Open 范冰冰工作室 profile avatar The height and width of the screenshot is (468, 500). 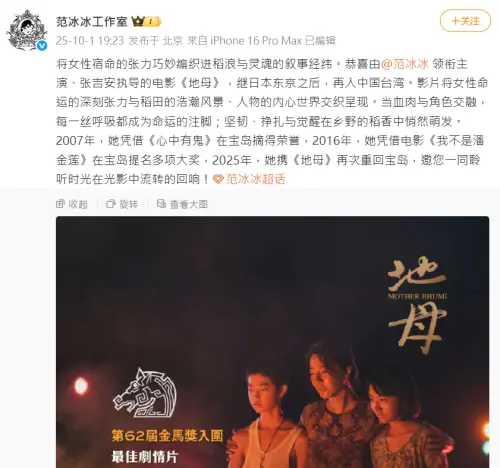click(27, 31)
